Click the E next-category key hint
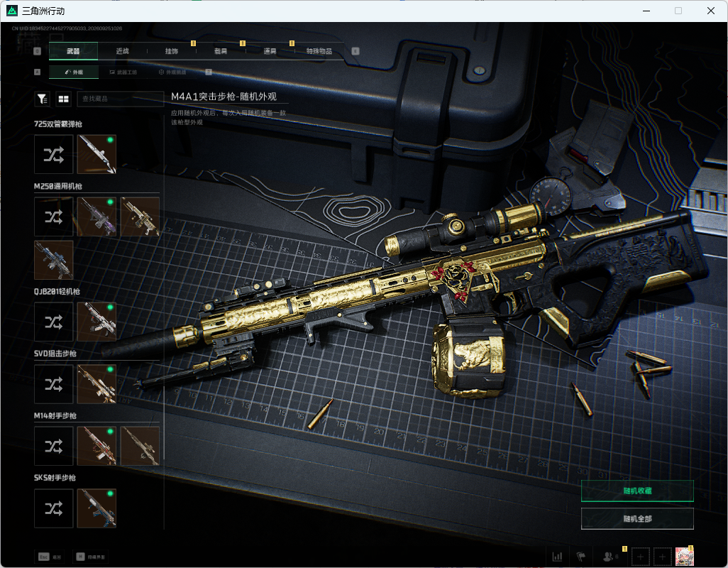This screenshot has width=728, height=568. 355,51
